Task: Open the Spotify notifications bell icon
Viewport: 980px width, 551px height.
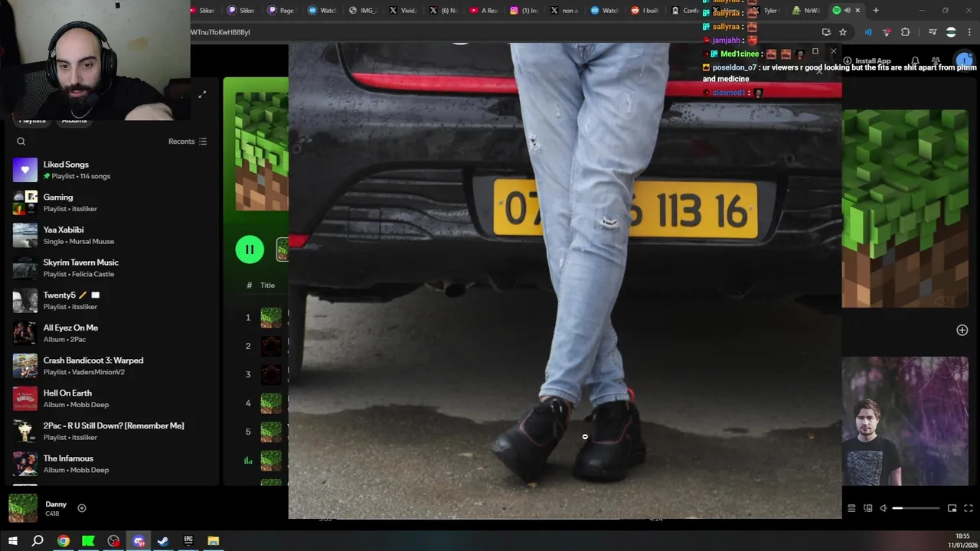Action: tap(915, 61)
